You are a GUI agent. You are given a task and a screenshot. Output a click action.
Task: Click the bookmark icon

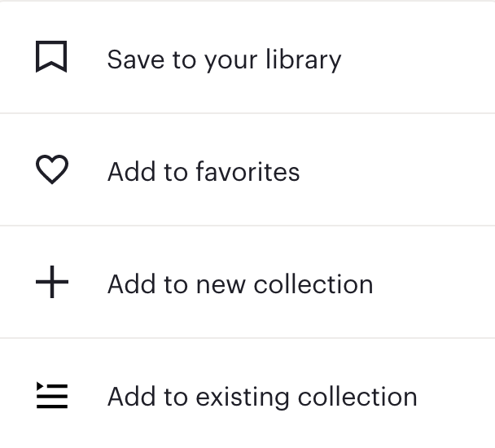[51, 56]
